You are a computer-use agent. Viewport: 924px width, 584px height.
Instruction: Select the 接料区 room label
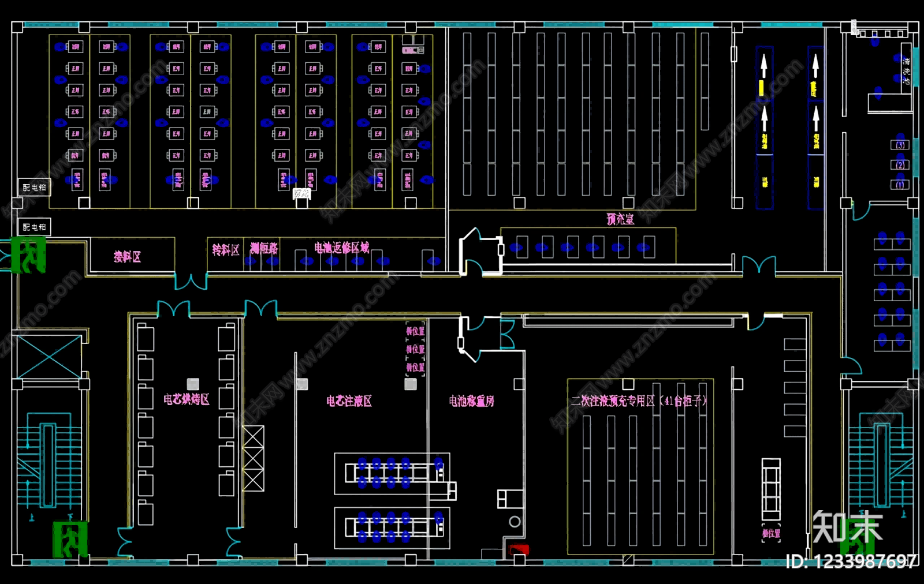[x=127, y=257]
